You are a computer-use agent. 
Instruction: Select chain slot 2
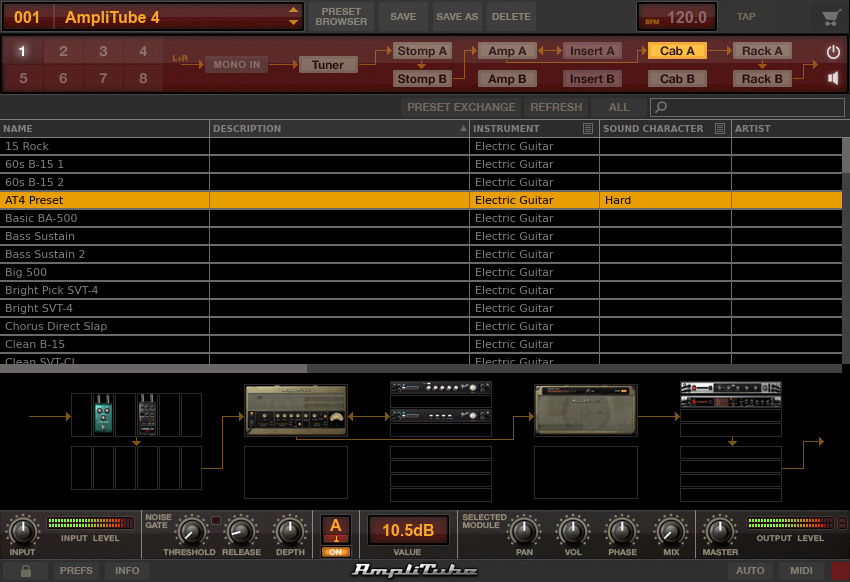(63, 51)
